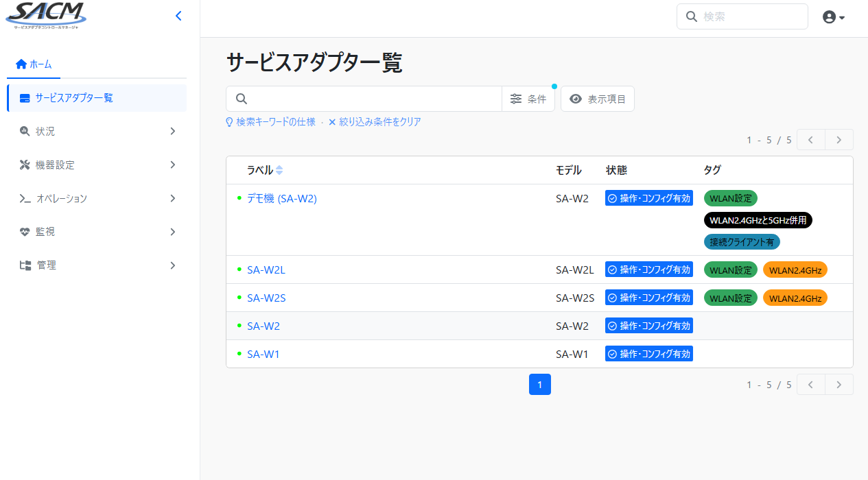Image resolution: width=868 pixels, height=480 pixels.
Task: Collapse the sidebar with the left chevron
Action: click(x=178, y=16)
